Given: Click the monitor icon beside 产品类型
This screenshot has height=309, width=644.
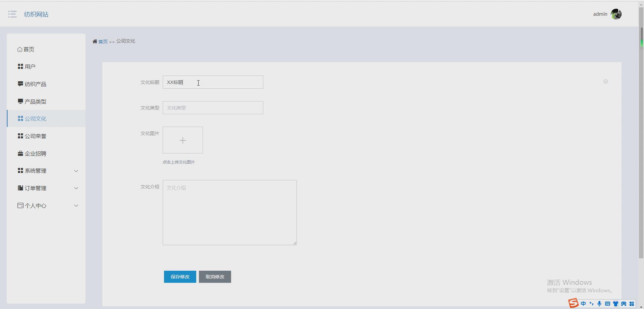Looking at the screenshot, I should (20, 101).
